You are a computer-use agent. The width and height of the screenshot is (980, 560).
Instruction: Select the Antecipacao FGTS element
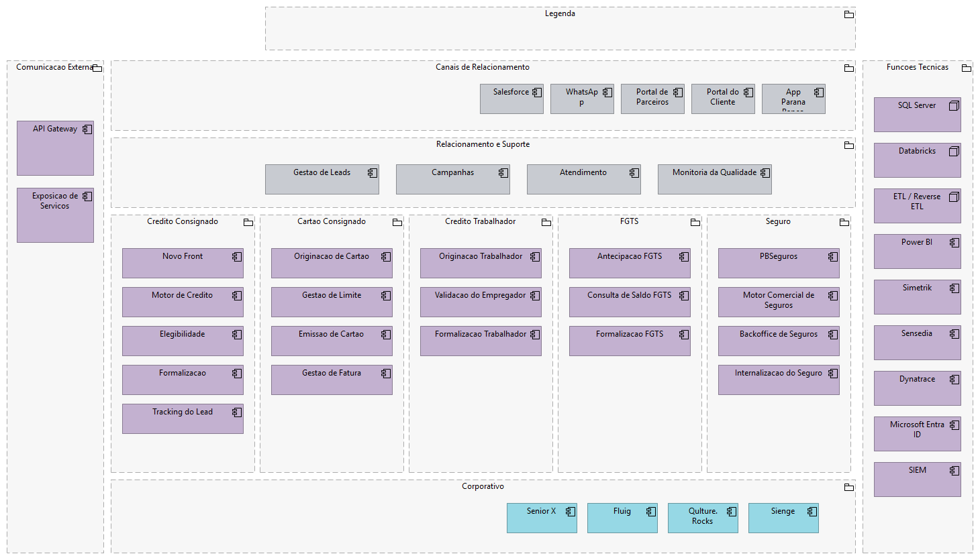[x=630, y=264]
